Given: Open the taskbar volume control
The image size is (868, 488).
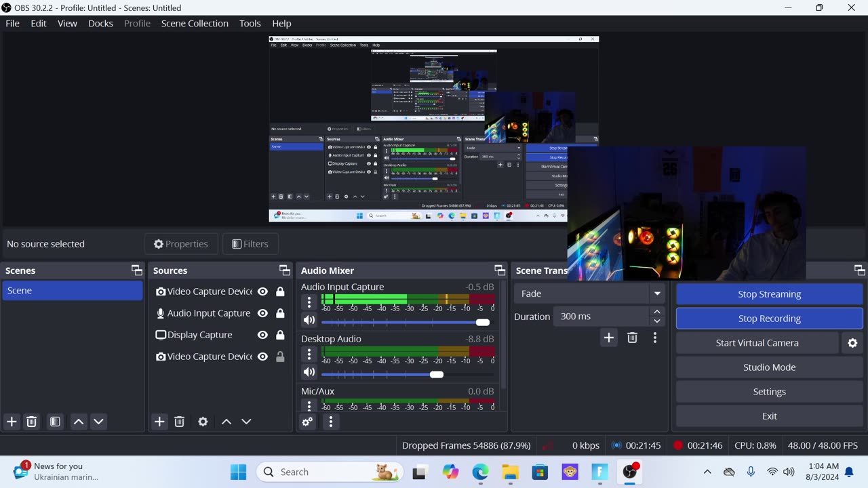Looking at the screenshot, I should click(x=789, y=472).
